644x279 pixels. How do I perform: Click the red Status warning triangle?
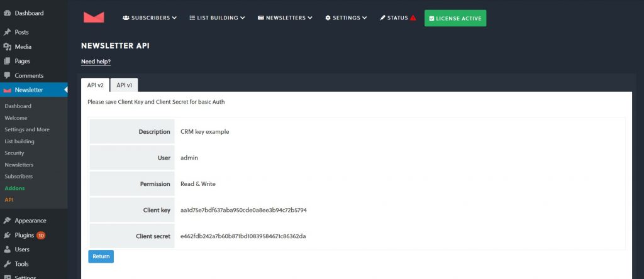tap(413, 18)
